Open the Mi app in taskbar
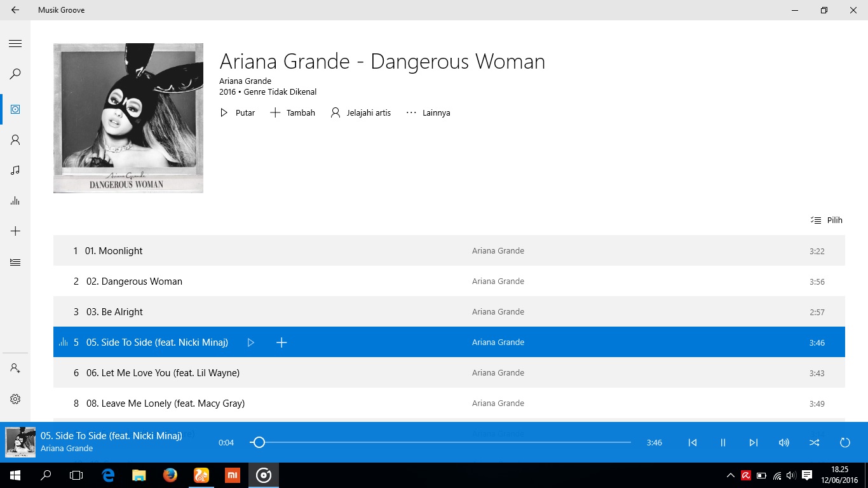The image size is (868, 488). 232,475
